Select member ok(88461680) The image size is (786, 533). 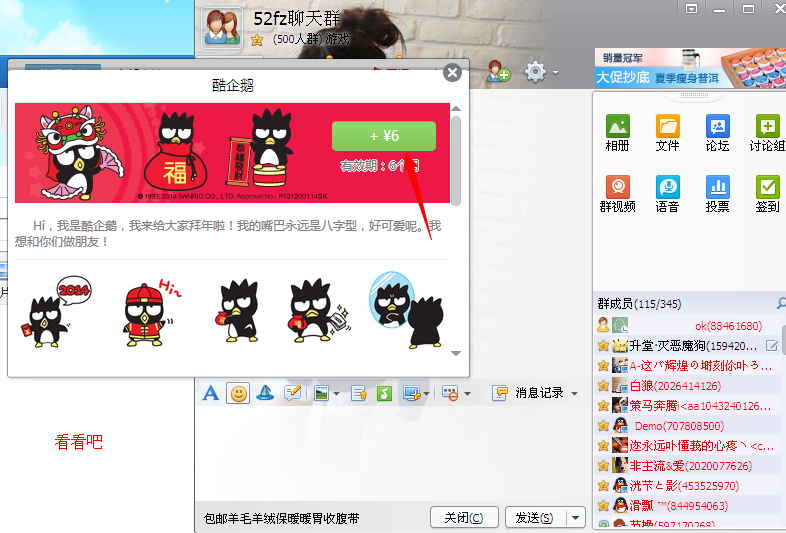coord(687,325)
